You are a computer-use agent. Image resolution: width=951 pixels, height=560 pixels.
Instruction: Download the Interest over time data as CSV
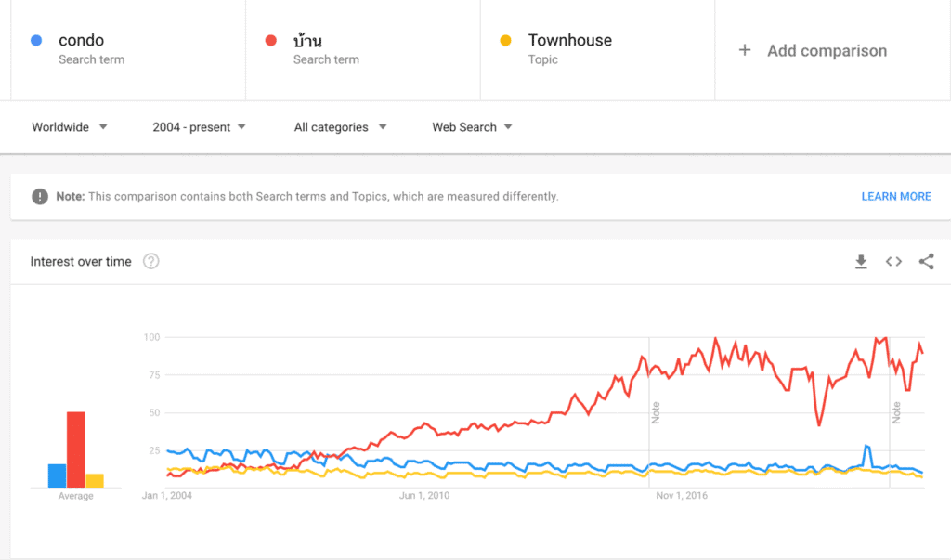point(861,261)
